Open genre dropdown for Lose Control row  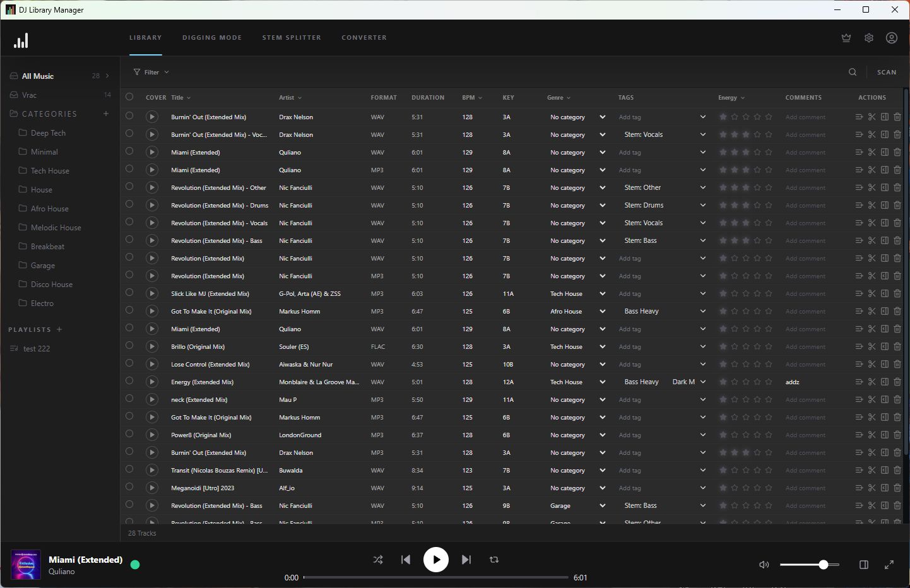[577, 364]
